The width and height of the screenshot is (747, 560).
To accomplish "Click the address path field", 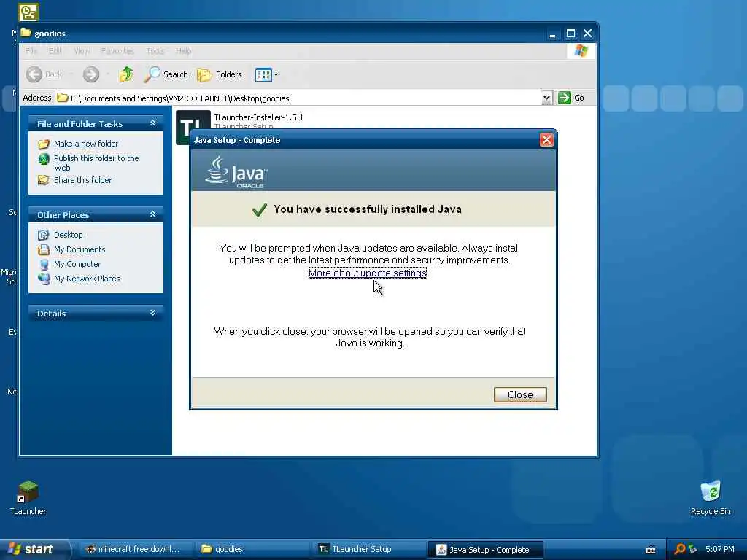I will coord(298,98).
